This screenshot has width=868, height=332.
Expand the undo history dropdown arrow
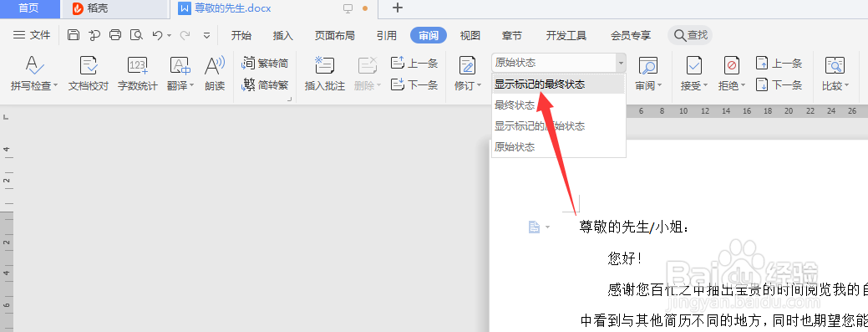(x=169, y=35)
